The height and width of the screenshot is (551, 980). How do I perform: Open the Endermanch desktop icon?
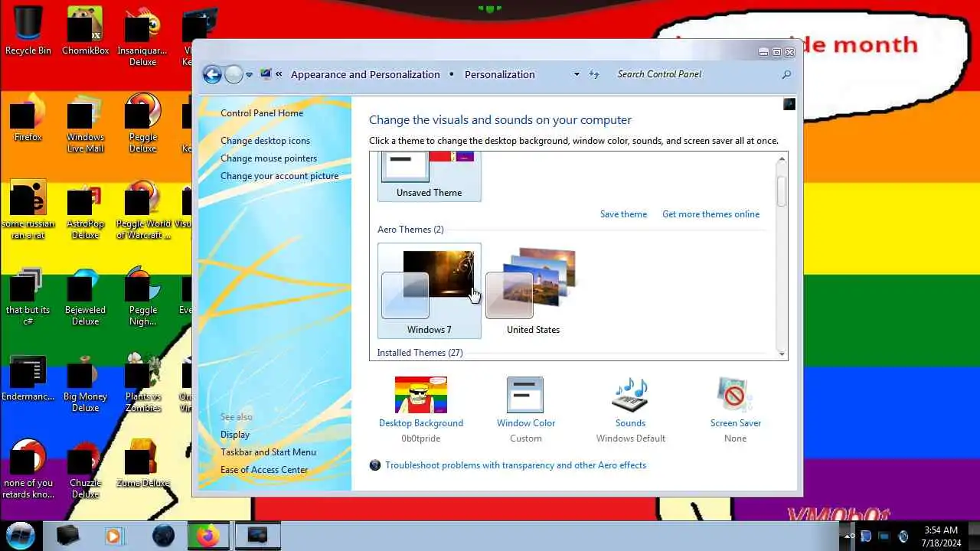pos(28,377)
